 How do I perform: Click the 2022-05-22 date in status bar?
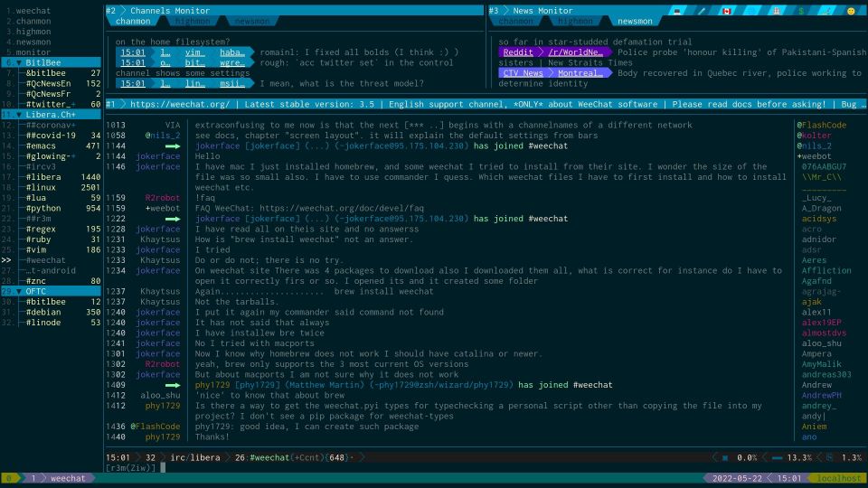[x=737, y=478]
